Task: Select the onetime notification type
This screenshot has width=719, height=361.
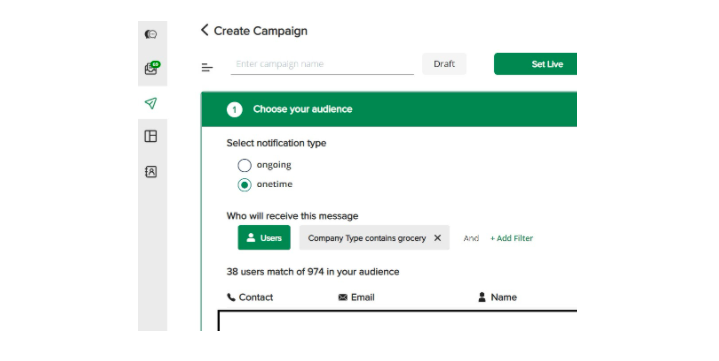Action: pyautogui.click(x=244, y=184)
